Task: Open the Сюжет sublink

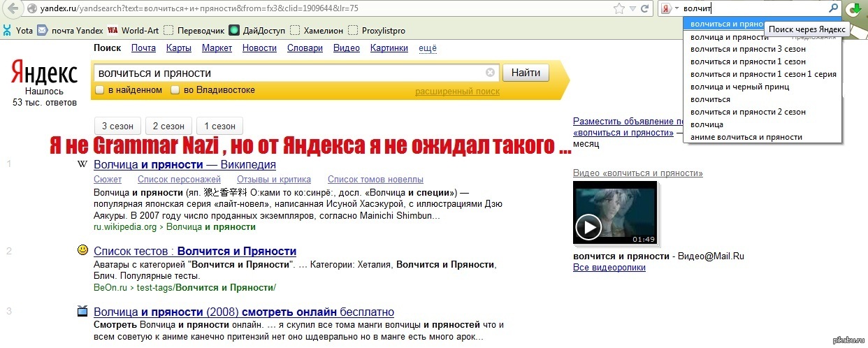Action: (x=108, y=180)
